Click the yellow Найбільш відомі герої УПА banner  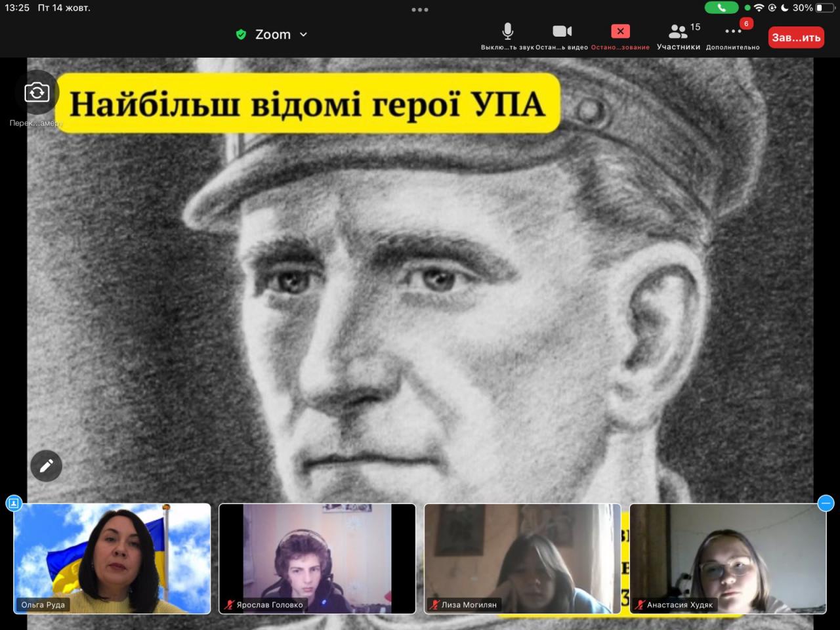(307, 104)
